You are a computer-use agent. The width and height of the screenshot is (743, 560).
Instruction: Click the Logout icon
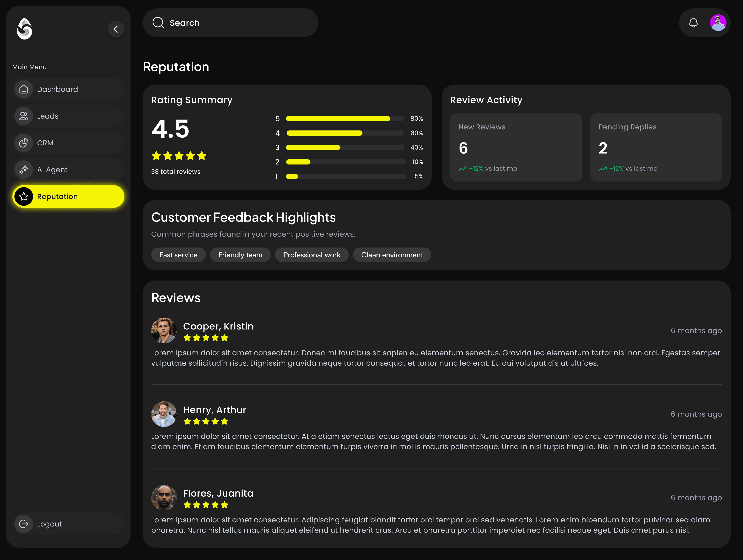tap(24, 523)
